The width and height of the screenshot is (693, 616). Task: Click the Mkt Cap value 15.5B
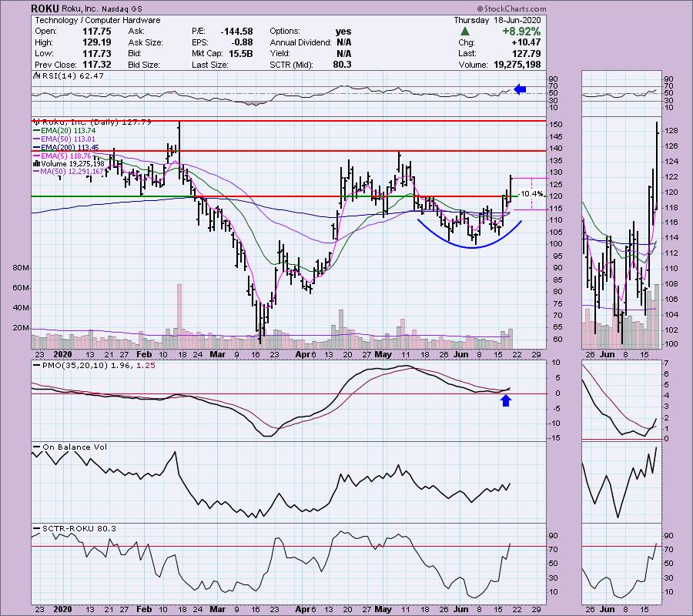241,53
